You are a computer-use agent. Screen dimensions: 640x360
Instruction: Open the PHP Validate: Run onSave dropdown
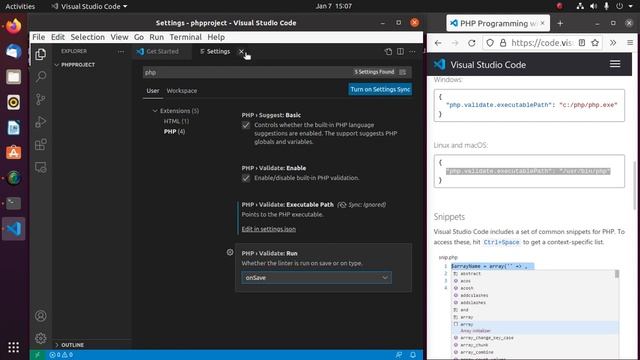point(316,278)
